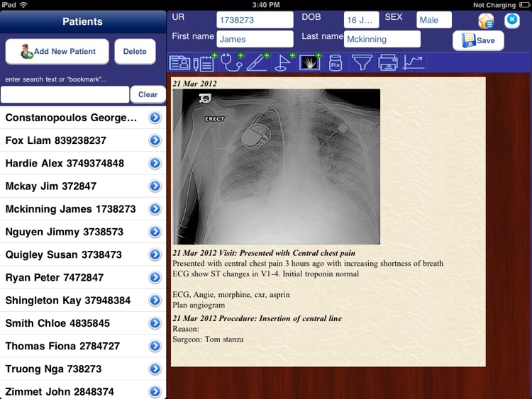The width and height of the screenshot is (532, 399).
Task: Open the line chart graph icon
Action: pos(413,63)
